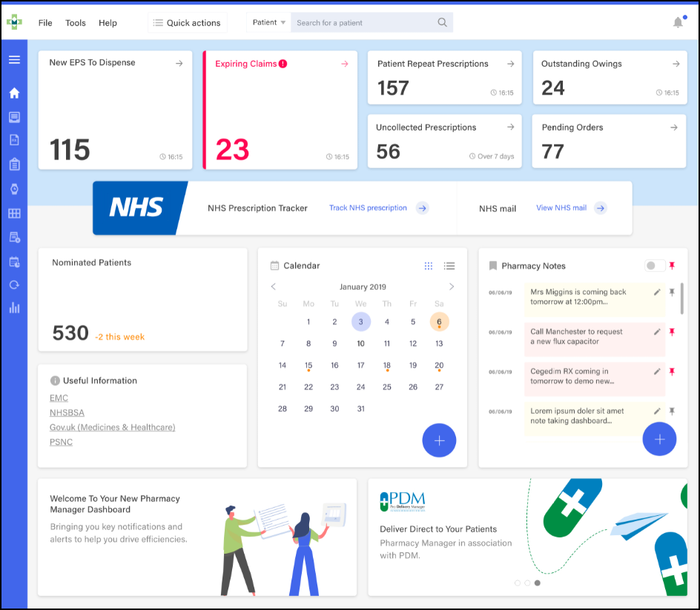The width and height of the screenshot is (700, 610).
Task: Unpin the Call Manchester note
Action: coord(673,331)
